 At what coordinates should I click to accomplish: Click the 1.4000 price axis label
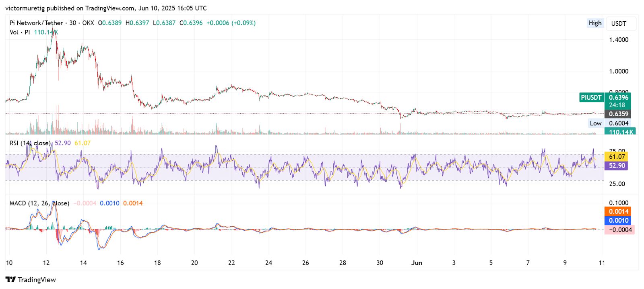[618, 40]
